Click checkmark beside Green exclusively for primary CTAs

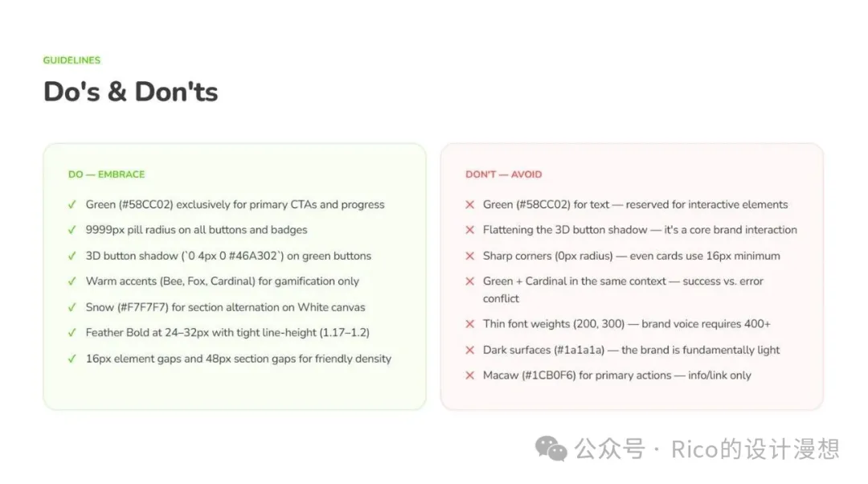pos(72,205)
